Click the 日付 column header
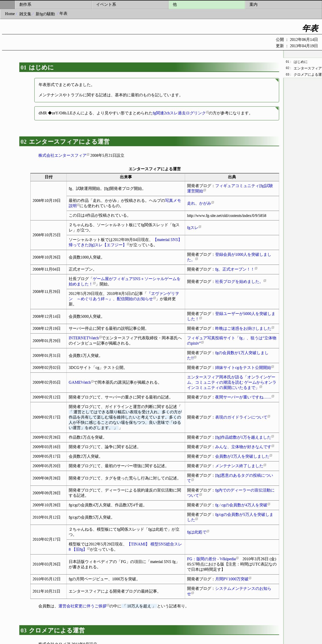 49,177
